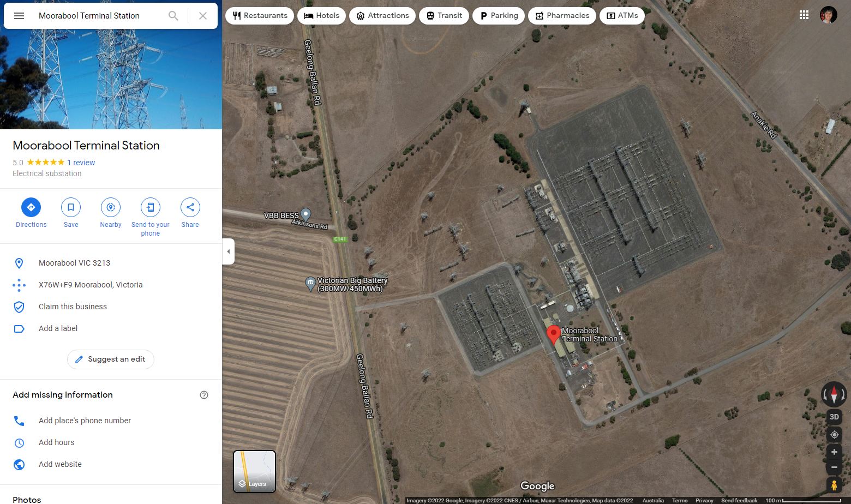Get Directions to Moorabool Terminal Station
This screenshot has height=504, width=851.
coord(31,207)
